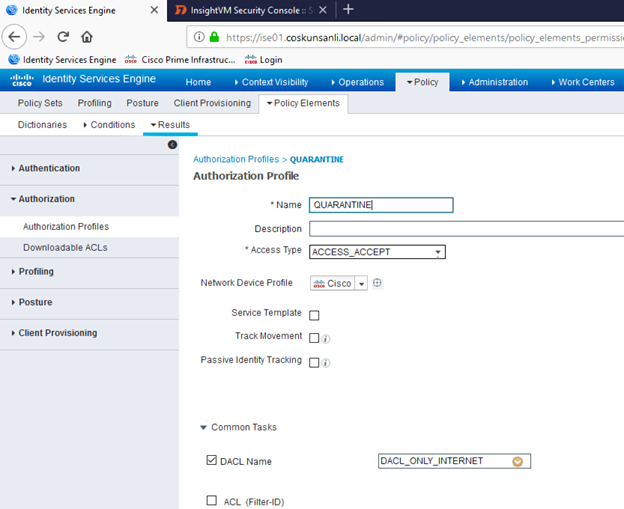This screenshot has width=624, height=509.
Task: Go to Posture tab in submenu bar
Action: [142, 103]
